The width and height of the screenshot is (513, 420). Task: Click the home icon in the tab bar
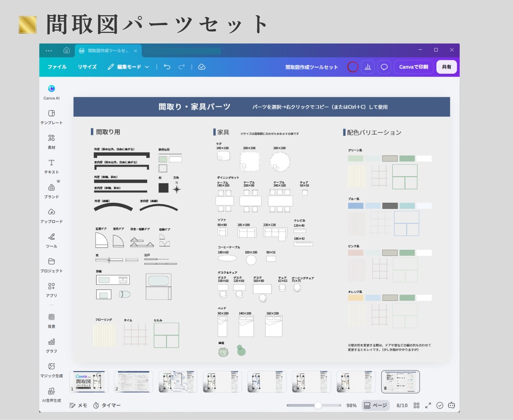66,50
